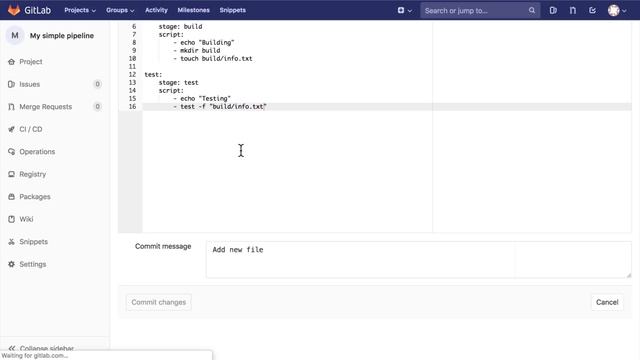Open the Projects dropdown menu
The width and height of the screenshot is (640, 360).
click(x=80, y=10)
